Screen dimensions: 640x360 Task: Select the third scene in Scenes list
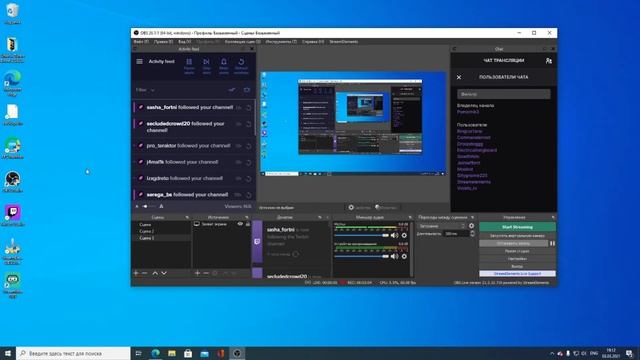(162, 238)
